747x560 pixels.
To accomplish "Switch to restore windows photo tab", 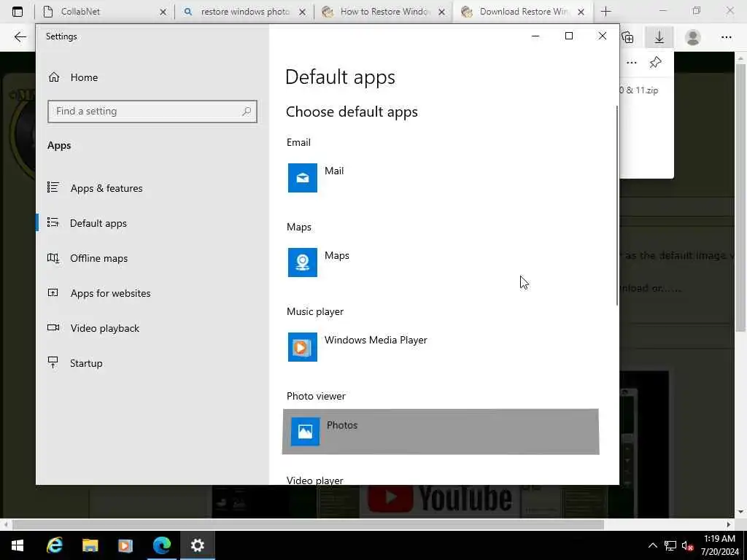I will tap(244, 12).
